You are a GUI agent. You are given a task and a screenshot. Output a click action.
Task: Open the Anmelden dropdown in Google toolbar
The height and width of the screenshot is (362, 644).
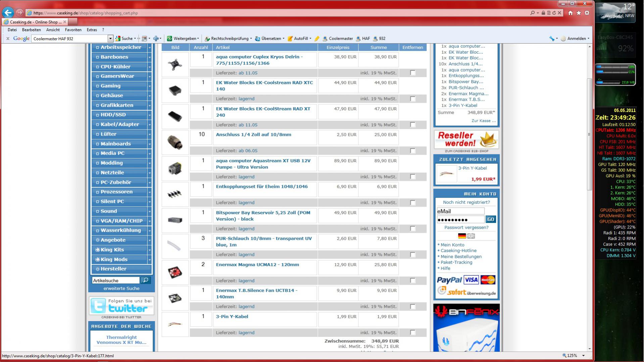576,39
